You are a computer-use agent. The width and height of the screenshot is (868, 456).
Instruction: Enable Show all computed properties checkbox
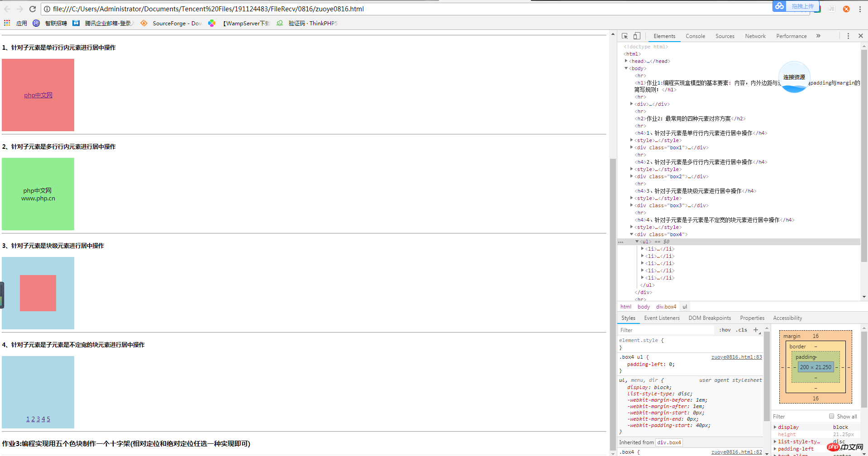(x=831, y=416)
